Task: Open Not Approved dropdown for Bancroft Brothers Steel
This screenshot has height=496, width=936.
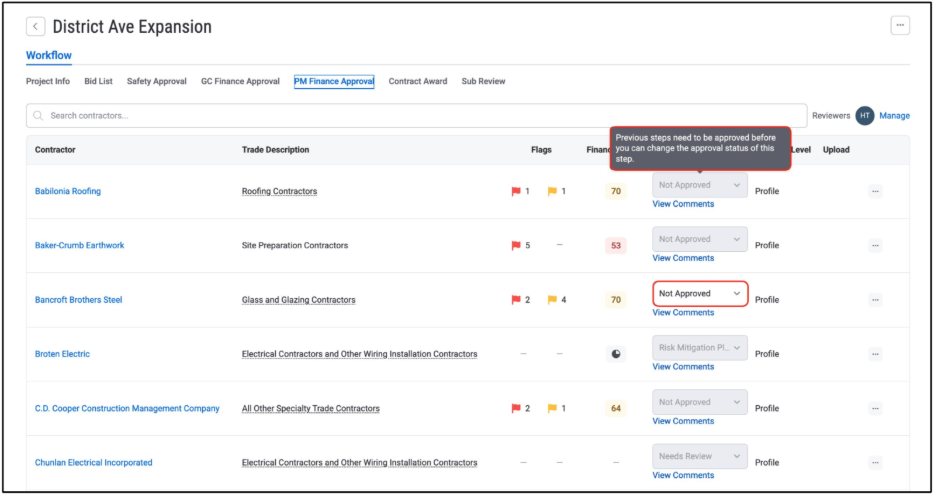Action: click(x=700, y=294)
